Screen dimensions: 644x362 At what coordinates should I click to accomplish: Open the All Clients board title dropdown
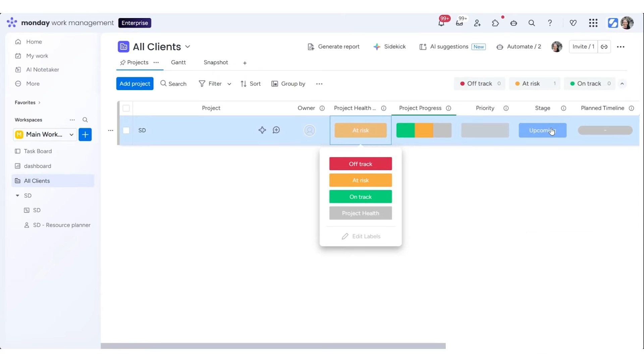coord(188,47)
